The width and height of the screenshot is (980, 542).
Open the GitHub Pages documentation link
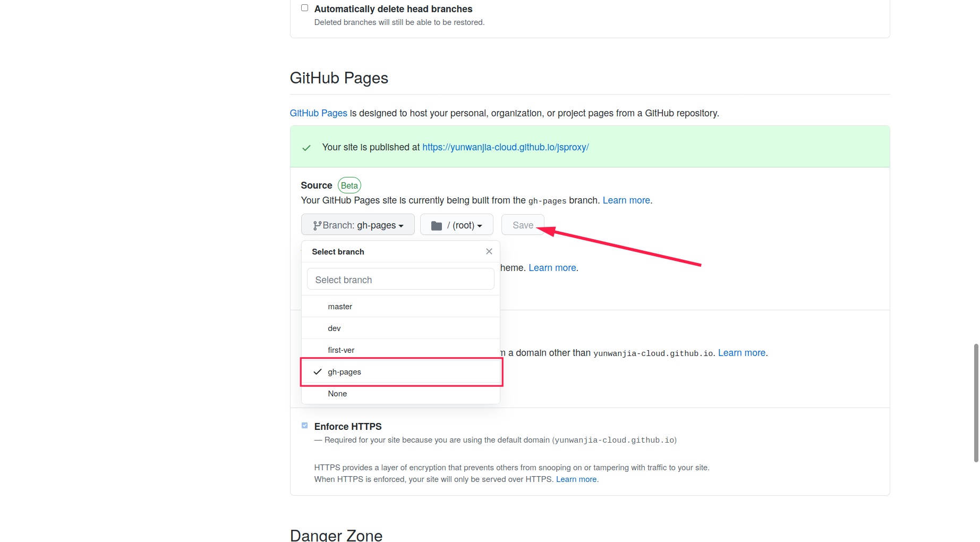click(x=318, y=113)
